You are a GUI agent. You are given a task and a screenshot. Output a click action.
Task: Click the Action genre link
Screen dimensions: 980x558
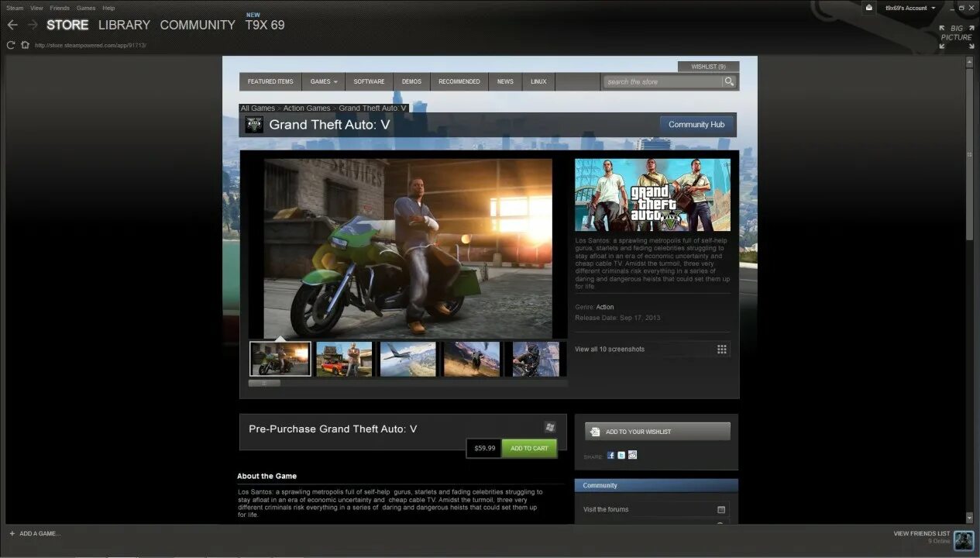[x=605, y=308]
